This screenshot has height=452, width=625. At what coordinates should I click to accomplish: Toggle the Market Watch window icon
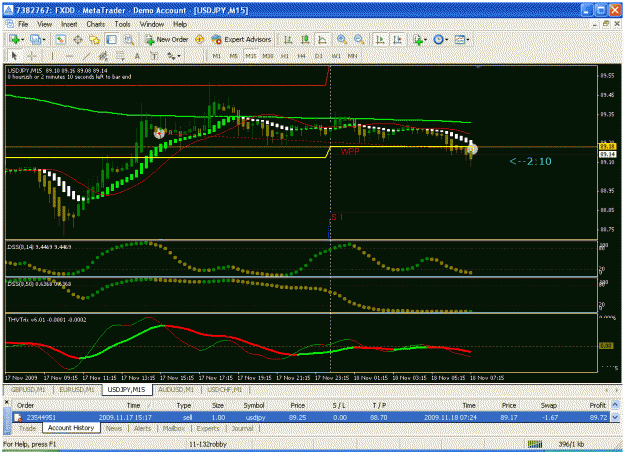click(61, 39)
